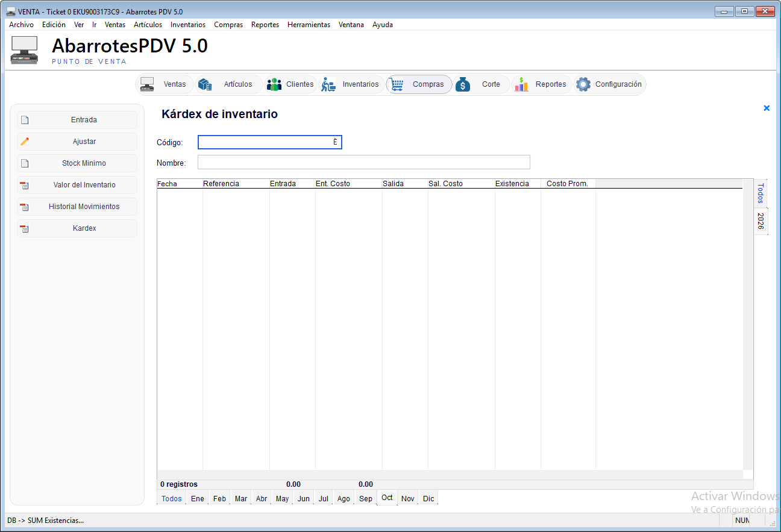Viewport: 781px width, 532px height.
Task: Open the Reportes bar chart toolbar icon
Action: tap(521, 84)
